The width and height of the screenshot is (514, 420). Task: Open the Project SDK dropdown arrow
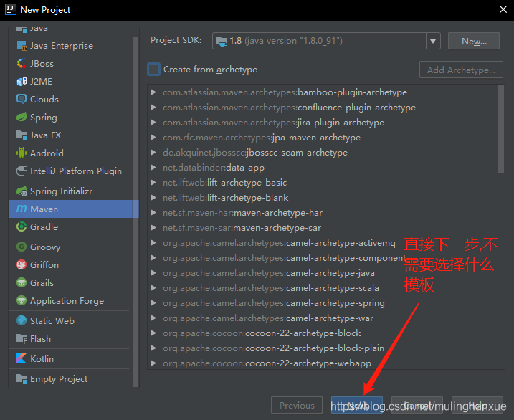[433, 42]
